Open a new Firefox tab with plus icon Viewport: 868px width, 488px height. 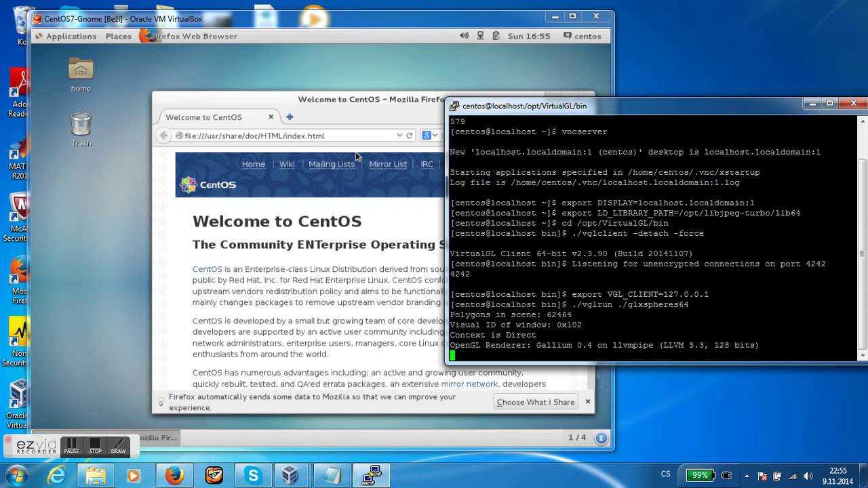click(290, 117)
